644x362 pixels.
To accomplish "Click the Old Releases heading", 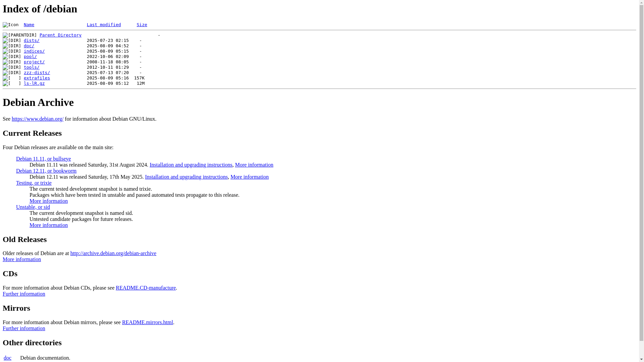I will pyautogui.click(x=25, y=240).
